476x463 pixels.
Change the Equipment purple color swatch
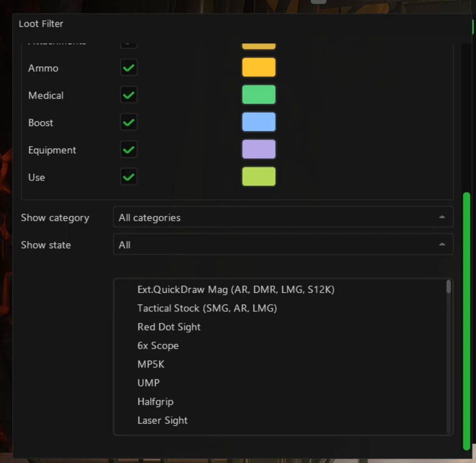click(x=259, y=149)
